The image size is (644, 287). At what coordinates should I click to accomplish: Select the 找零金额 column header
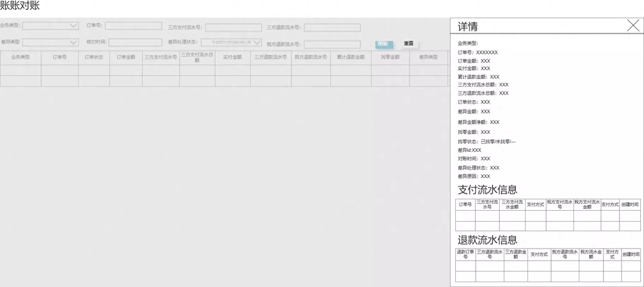[x=390, y=57]
